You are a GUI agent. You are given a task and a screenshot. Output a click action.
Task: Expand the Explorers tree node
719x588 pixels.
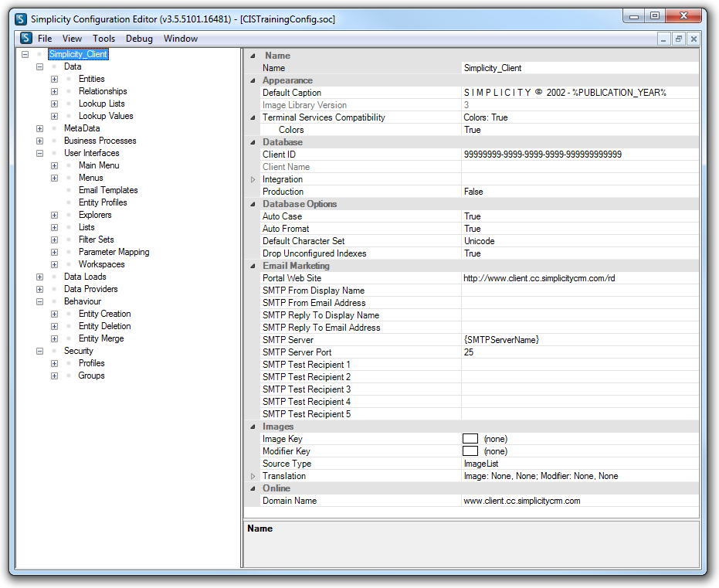click(x=55, y=215)
